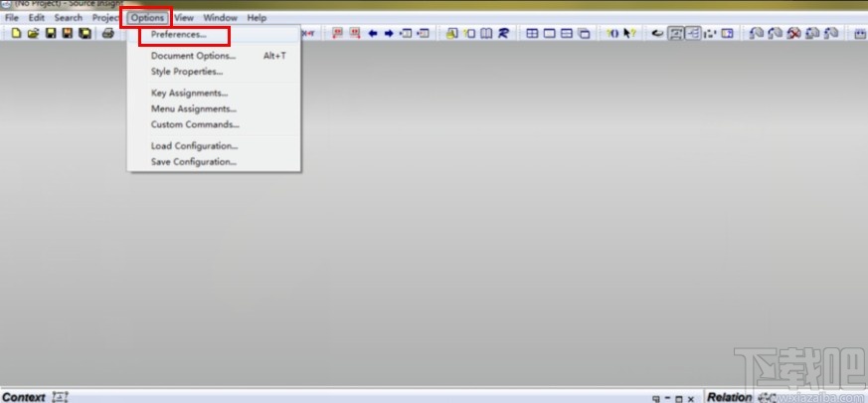Click the Jump To Definition icon beside Go Forward
The width and height of the screenshot is (868, 403).
(x=407, y=33)
